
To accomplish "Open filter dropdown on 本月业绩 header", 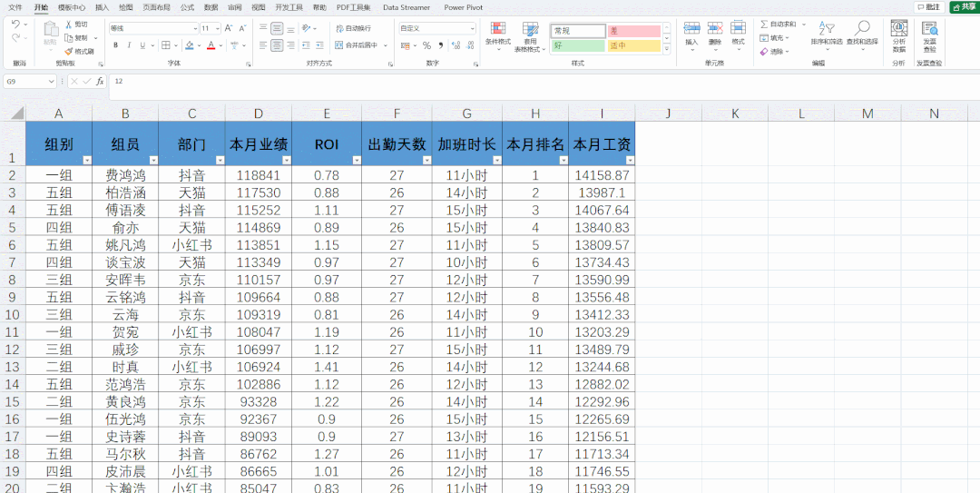I will [286, 160].
